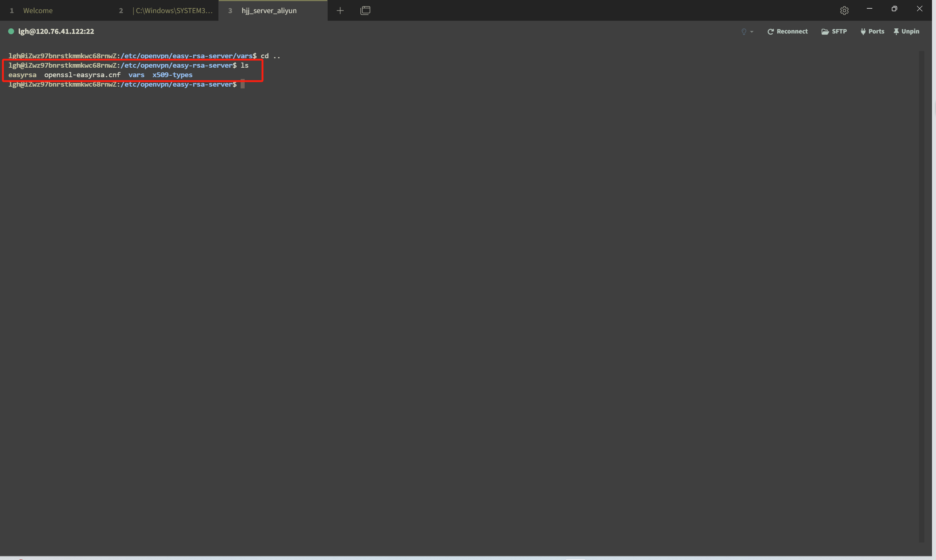Image resolution: width=936 pixels, height=560 pixels.
Task: Open the split window layout icon
Action: click(365, 11)
